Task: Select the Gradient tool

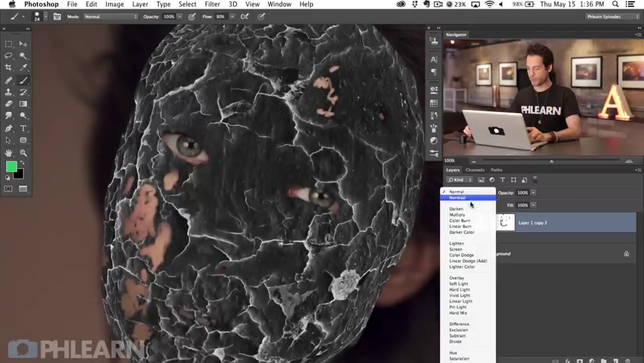Action: 23,104
